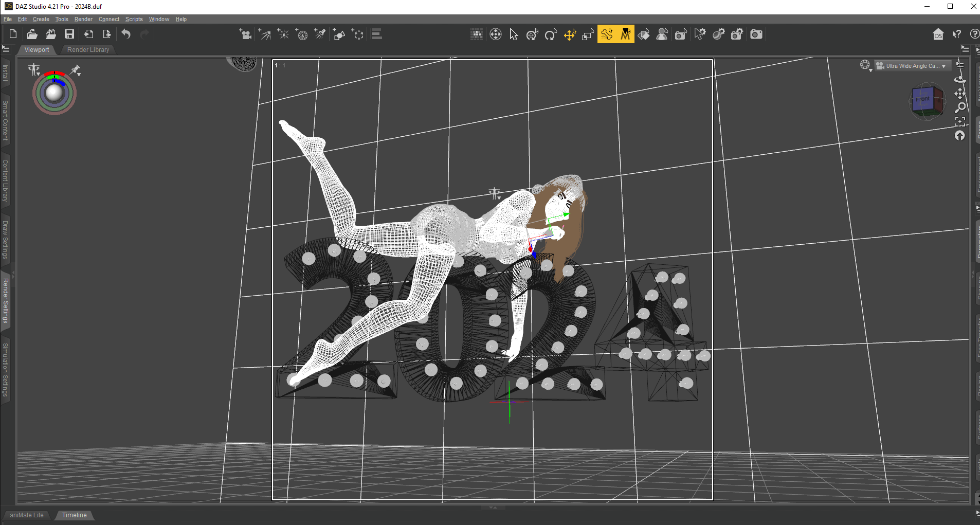The width and height of the screenshot is (980, 525).
Task: Create a new spotlight
Action: coord(320,34)
